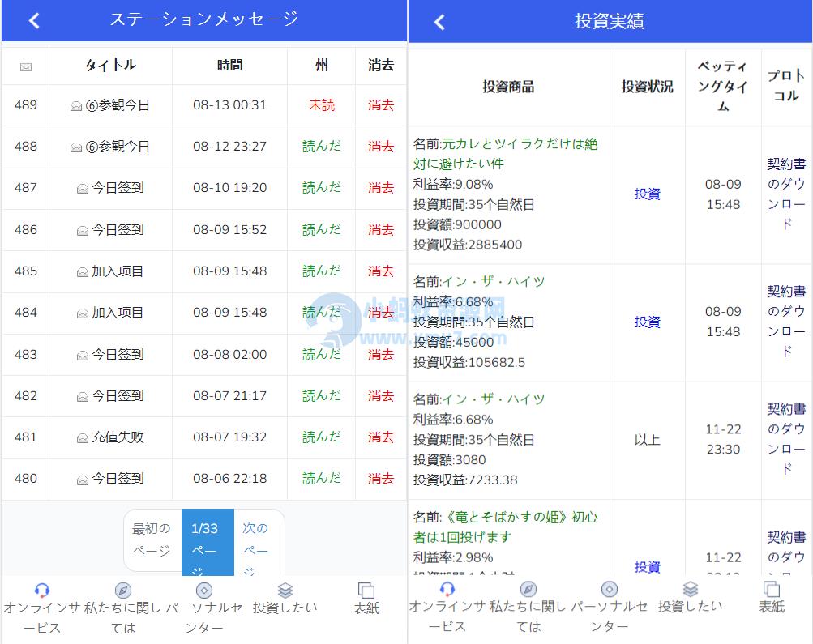
Task: Click 投資 status for 元カレとツイラク product
Action: (648, 194)
